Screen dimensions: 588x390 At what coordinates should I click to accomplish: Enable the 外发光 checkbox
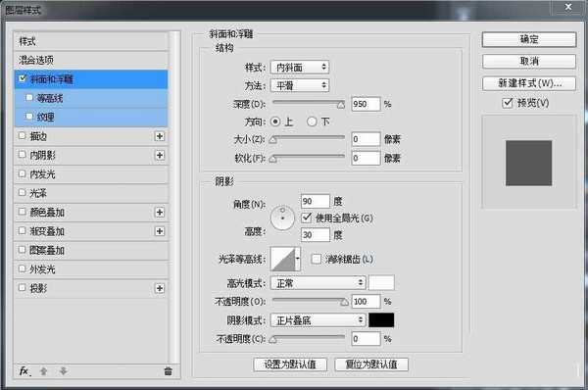[x=23, y=268]
